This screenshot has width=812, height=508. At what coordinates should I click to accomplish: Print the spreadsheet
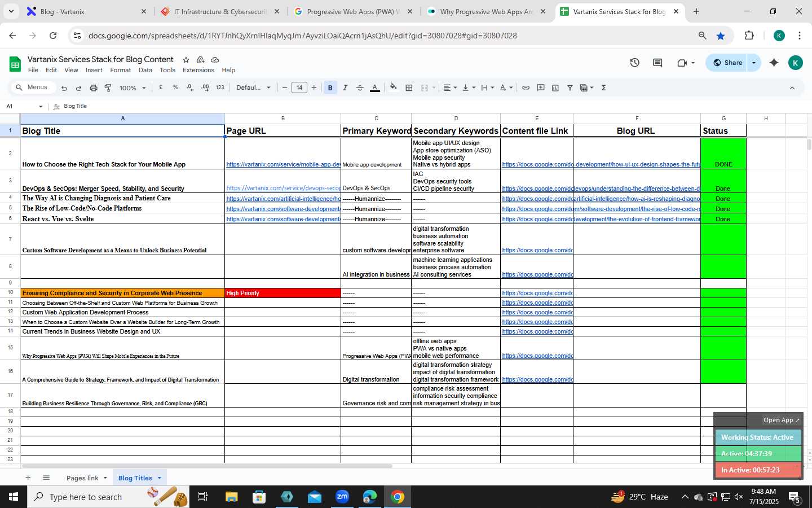[x=94, y=88]
